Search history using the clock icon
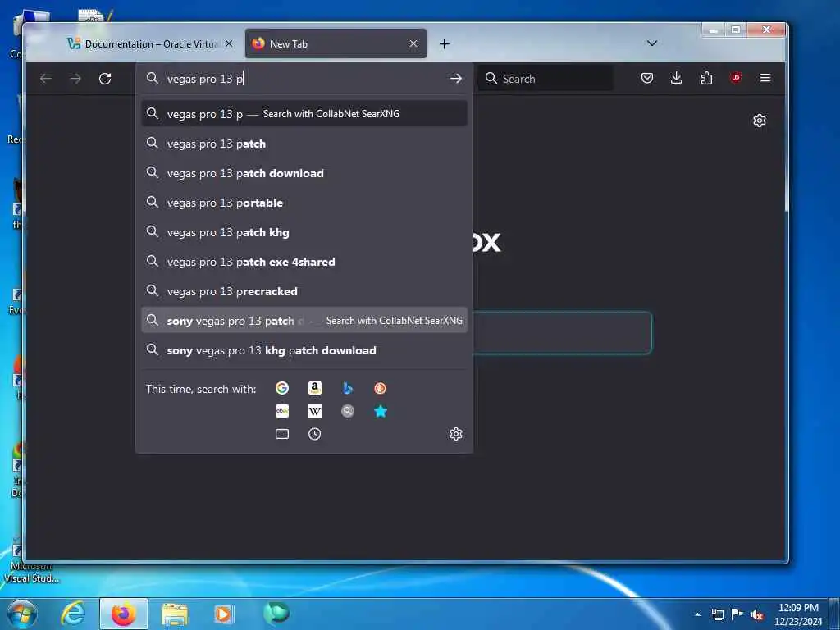The image size is (840, 630). click(x=315, y=434)
